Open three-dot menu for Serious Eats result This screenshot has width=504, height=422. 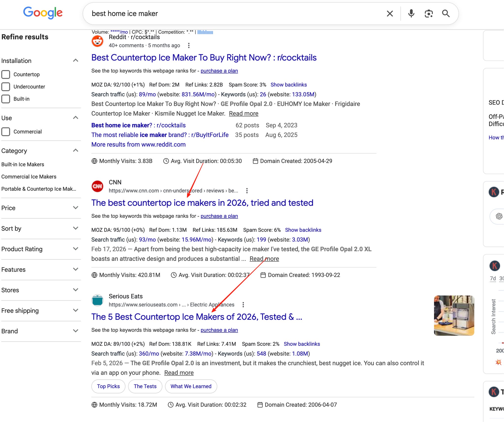click(243, 305)
